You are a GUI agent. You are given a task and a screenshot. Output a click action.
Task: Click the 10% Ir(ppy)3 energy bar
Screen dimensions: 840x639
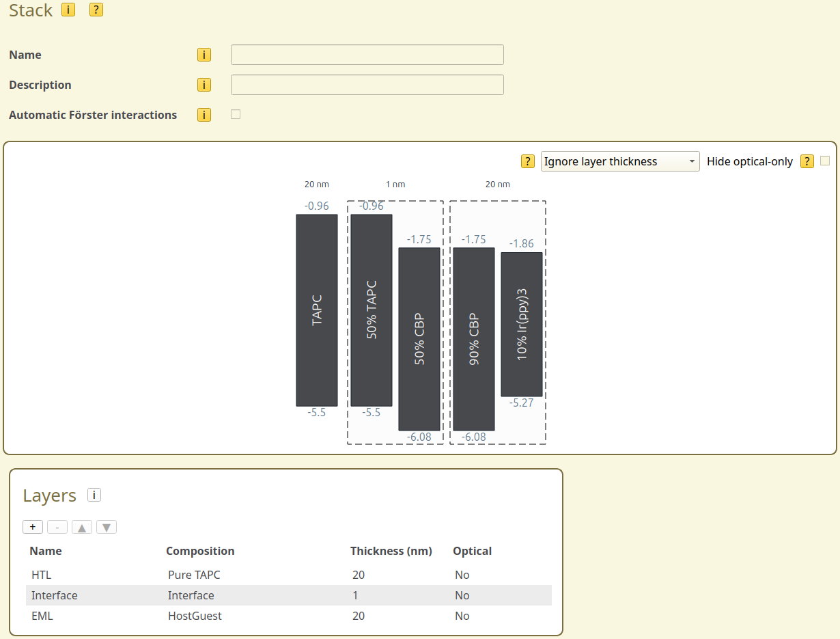coord(522,325)
